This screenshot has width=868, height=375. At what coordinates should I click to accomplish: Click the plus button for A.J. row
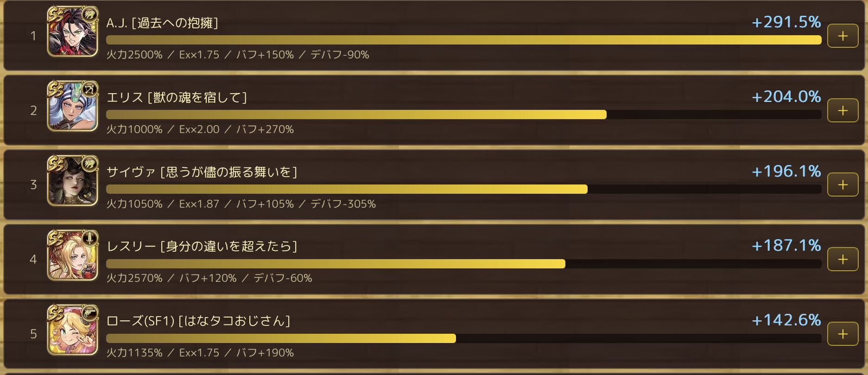click(x=843, y=36)
